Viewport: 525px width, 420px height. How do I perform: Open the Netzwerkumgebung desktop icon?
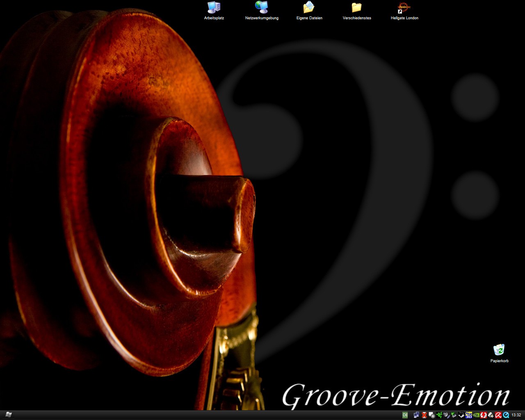[261, 7]
